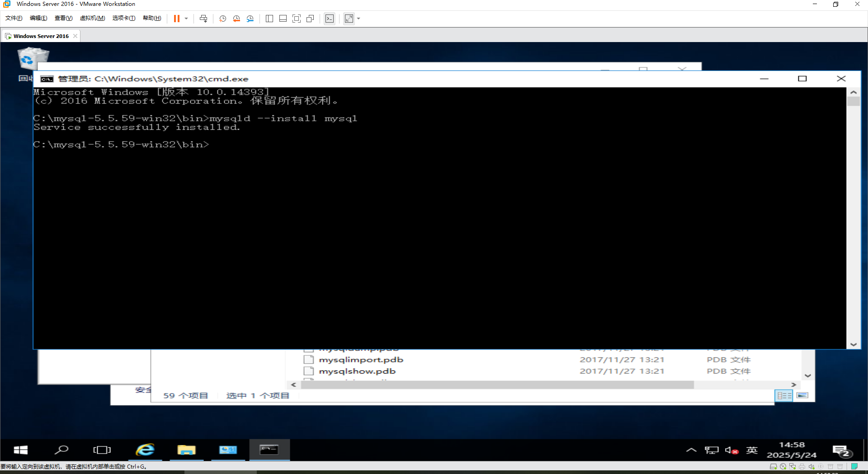
Task: Send Ctrl+Alt+Del to the VM
Action: pos(203,19)
